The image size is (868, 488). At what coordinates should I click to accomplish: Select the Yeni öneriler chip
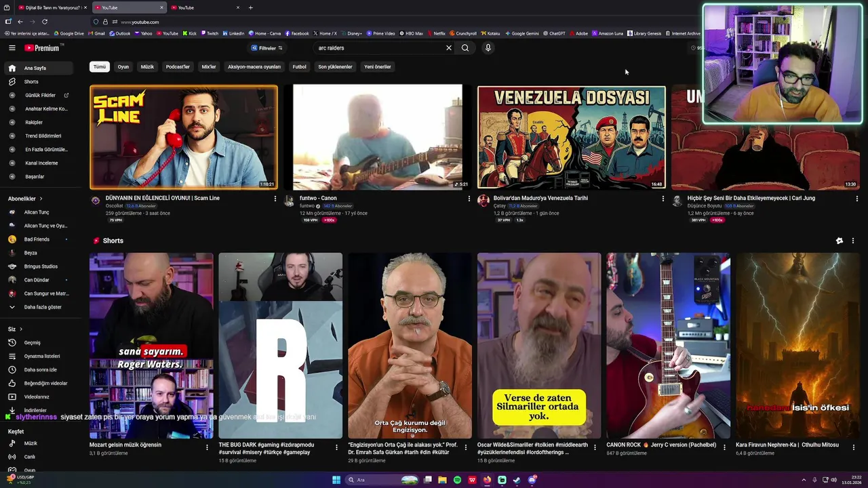[x=378, y=67]
